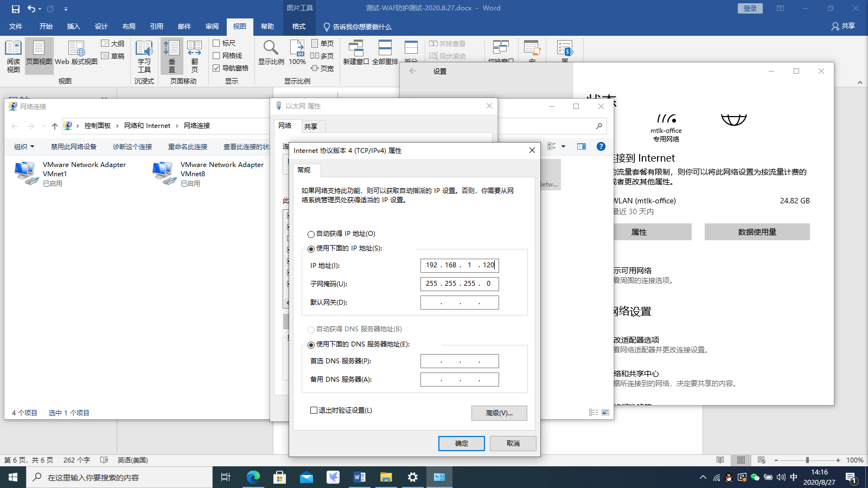Click the preferred DNS server field
Image resolution: width=868 pixels, height=488 pixels.
459,361
